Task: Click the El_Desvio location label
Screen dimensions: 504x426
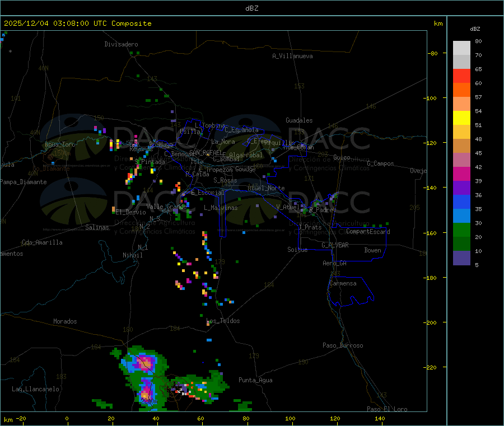Action: [x=131, y=212]
